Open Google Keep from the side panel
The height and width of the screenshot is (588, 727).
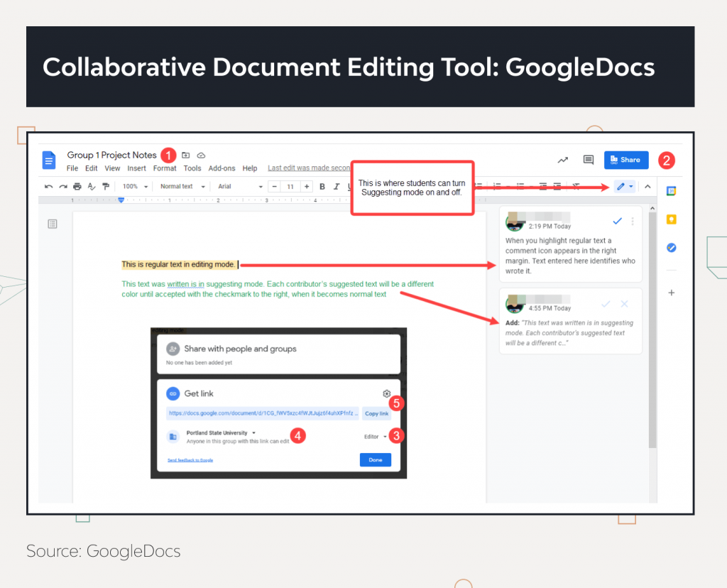(671, 220)
